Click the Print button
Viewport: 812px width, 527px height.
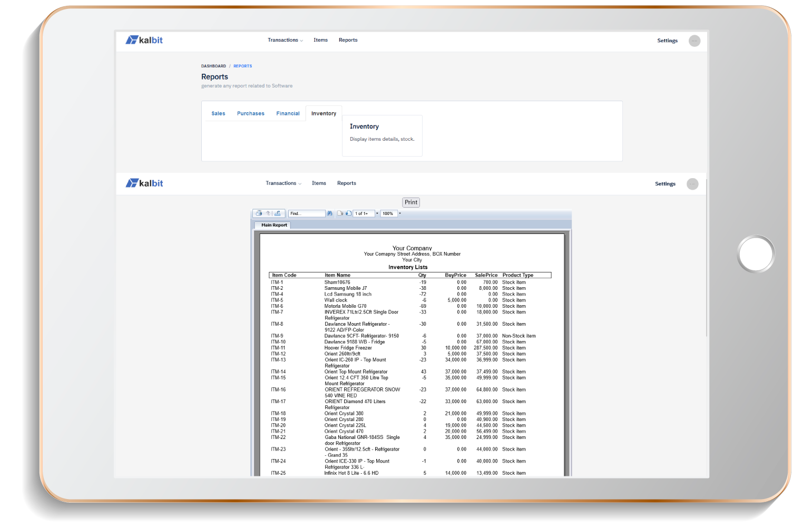(x=411, y=202)
